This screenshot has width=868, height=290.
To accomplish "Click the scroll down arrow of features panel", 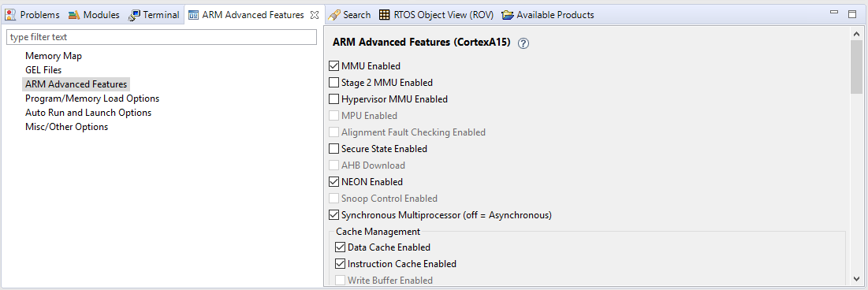I will click(x=856, y=278).
